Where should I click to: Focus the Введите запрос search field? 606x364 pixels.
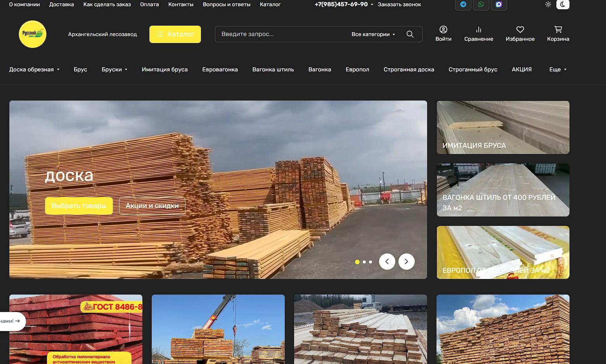click(279, 34)
